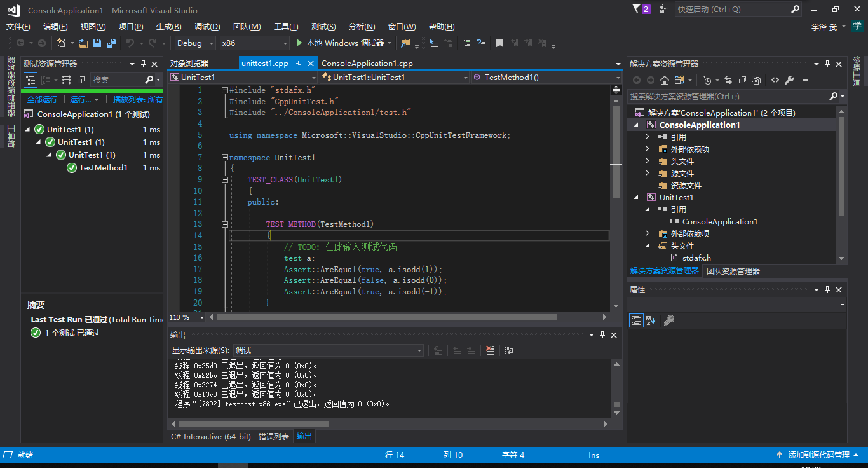Click the editor horizontal scrollbar
The image size is (868, 468).
(x=388, y=317)
